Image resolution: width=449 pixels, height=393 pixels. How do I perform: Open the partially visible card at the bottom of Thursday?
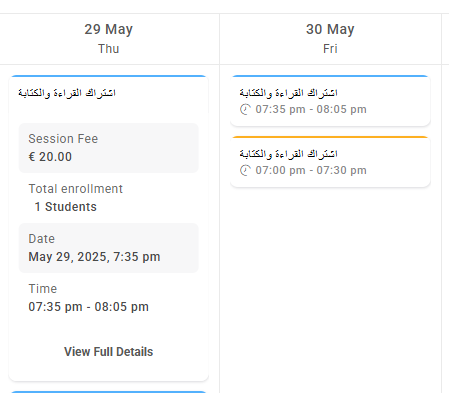coord(109,392)
